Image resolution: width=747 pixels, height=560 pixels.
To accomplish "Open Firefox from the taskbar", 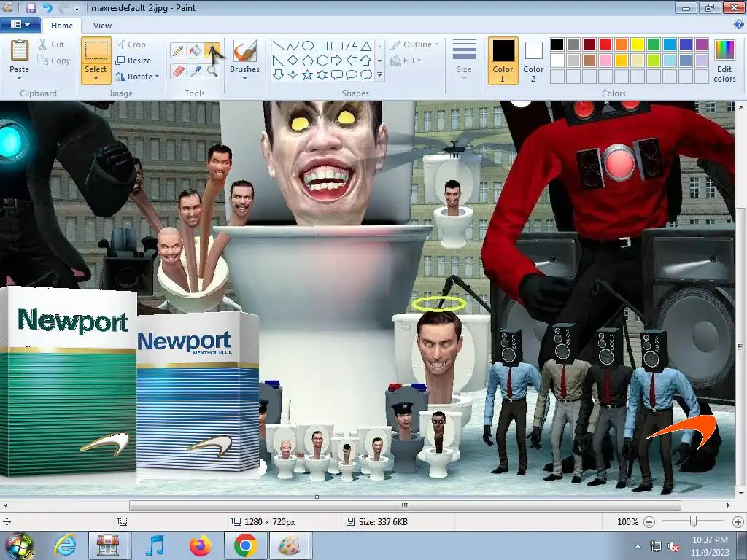I will (x=201, y=545).
